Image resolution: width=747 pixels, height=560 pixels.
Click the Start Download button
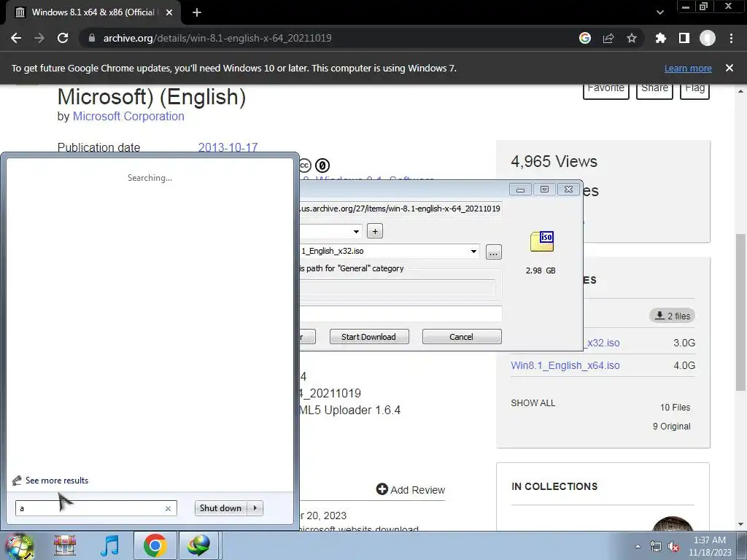point(368,337)
